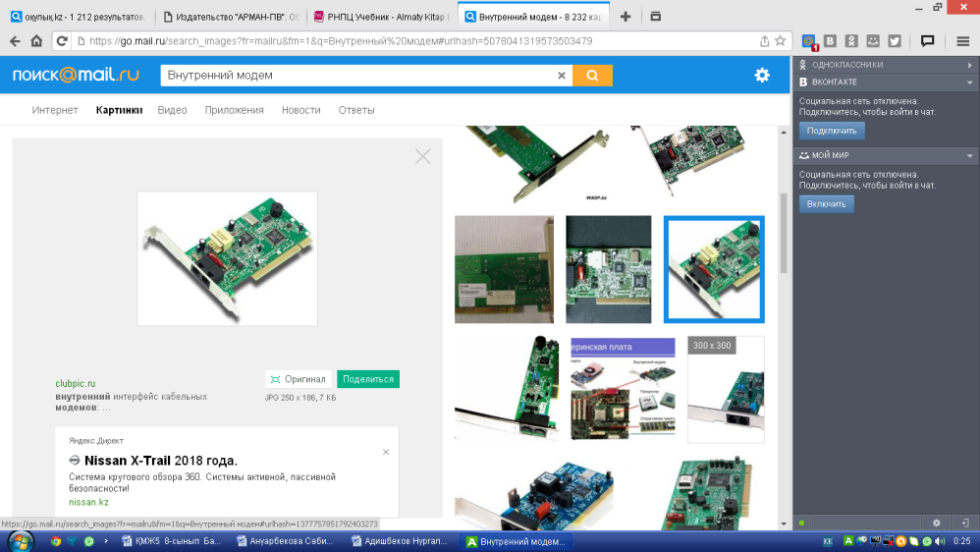980x552 pixels.
Task: Open the blue modem card thumbnail
Action: point(534,494)
